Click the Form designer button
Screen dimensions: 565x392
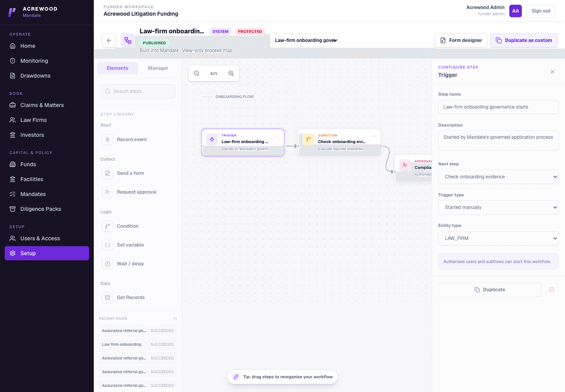[461, 40]
